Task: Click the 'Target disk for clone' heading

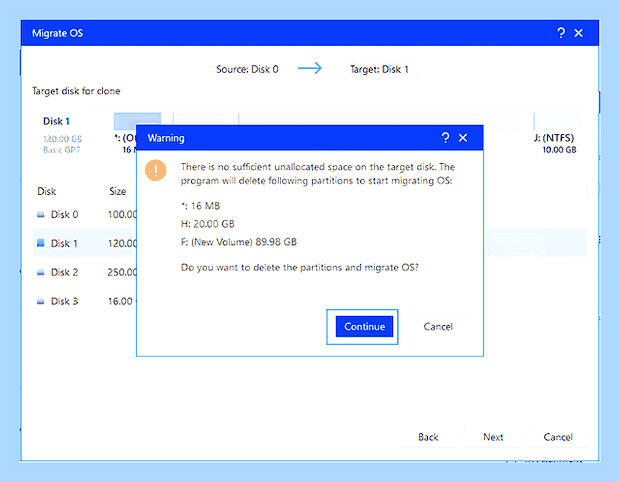Action: (x=76, y=91)
